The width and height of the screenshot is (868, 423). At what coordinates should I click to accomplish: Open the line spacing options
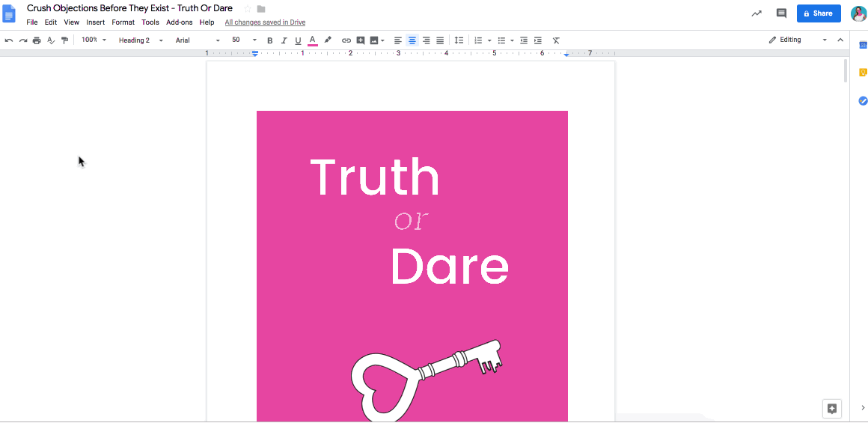(x=459, y=40)
